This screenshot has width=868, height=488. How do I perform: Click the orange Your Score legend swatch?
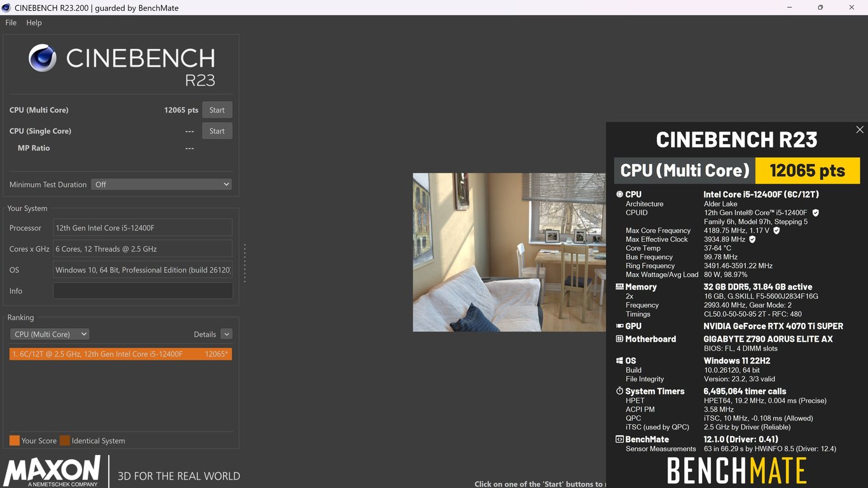pos(14,440)
